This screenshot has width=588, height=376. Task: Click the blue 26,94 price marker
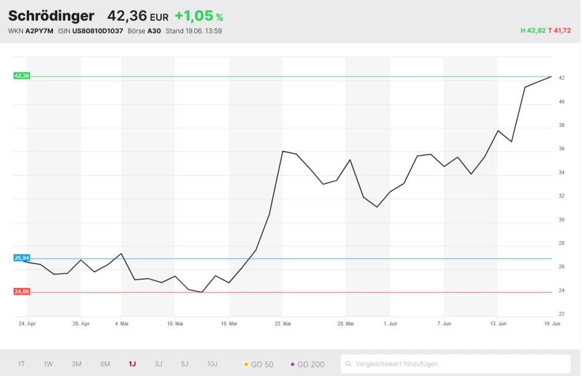pyautogui.click(x=22, y=258)
